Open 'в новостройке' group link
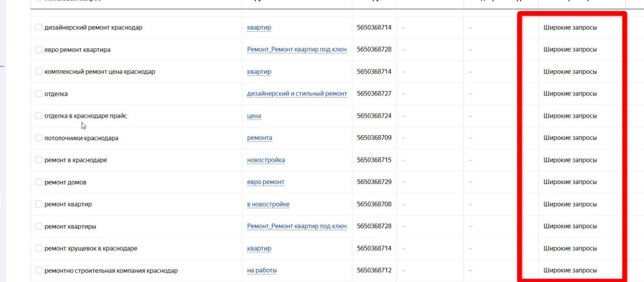The width and height of the screenshot is (644, 282). coord(268,204)
